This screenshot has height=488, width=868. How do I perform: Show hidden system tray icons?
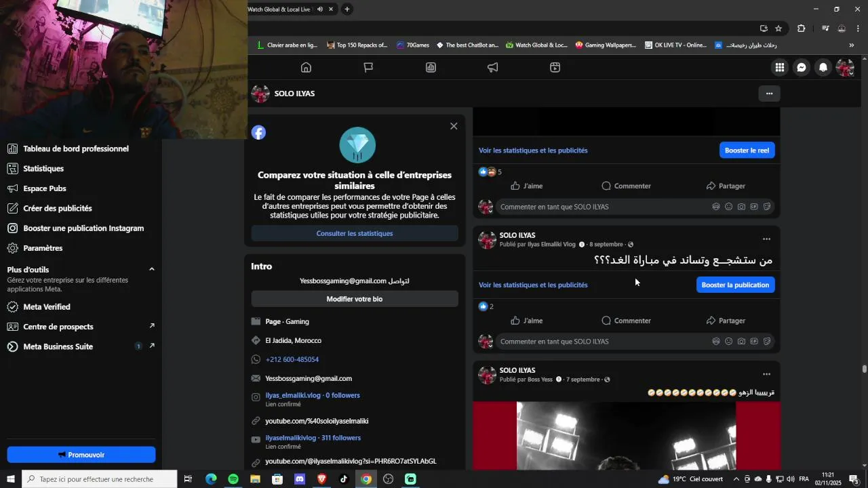(x=736, y=479)
